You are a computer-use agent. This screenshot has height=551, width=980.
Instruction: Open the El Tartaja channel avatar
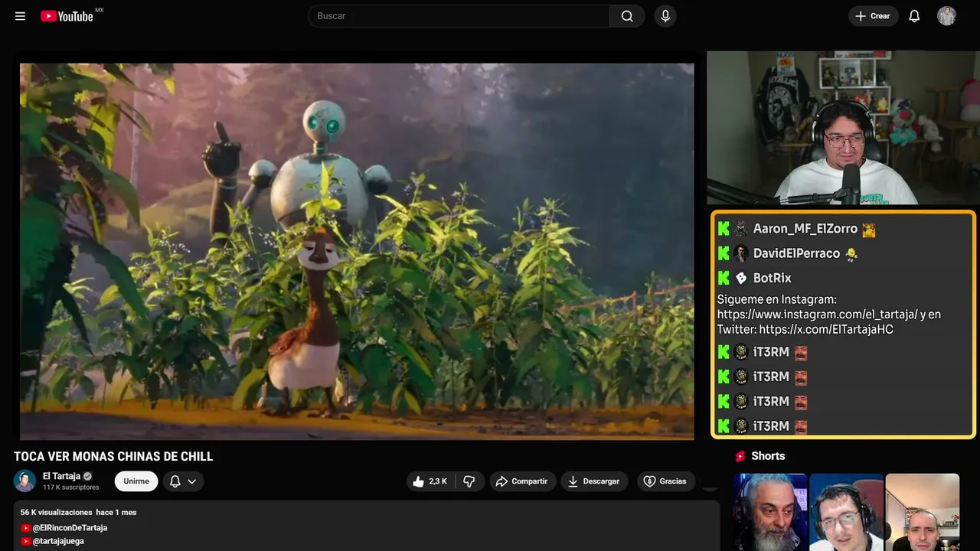25,481
